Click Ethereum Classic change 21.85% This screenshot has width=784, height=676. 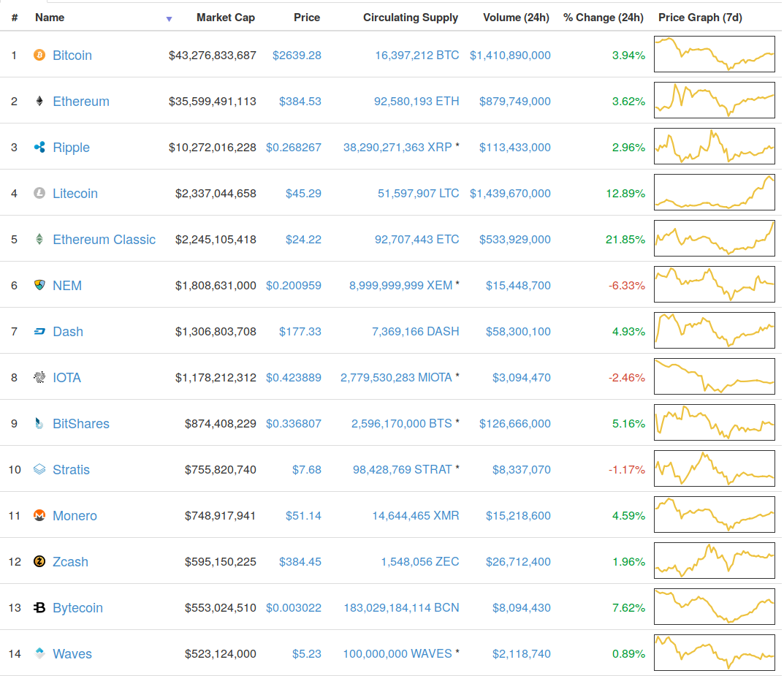(x=625, y=239)
